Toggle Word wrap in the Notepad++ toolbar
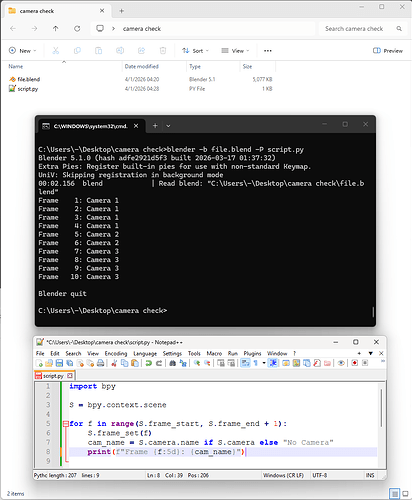This screenshot has width=412, height=500. (245, 363)
